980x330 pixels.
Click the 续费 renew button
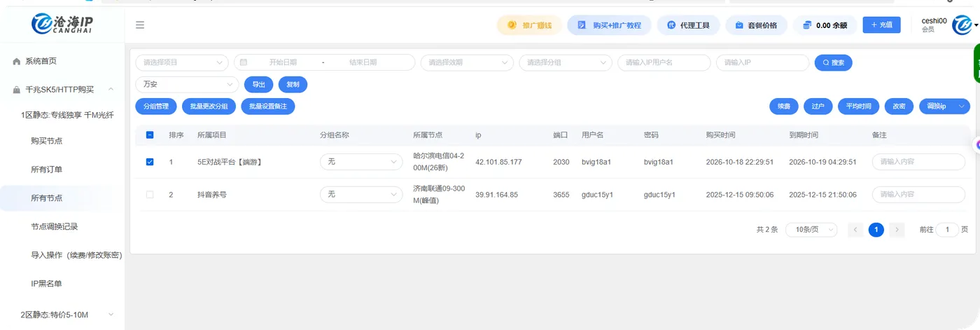[x=784, y=106]
